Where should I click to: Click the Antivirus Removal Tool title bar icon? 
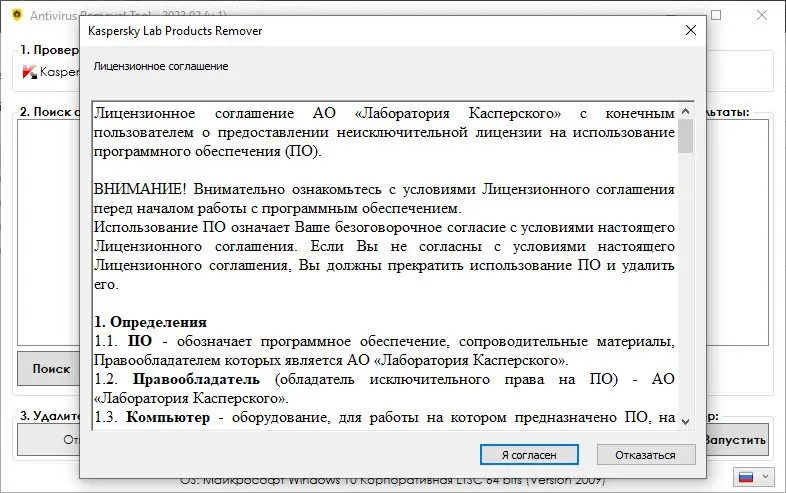(17, 15)
